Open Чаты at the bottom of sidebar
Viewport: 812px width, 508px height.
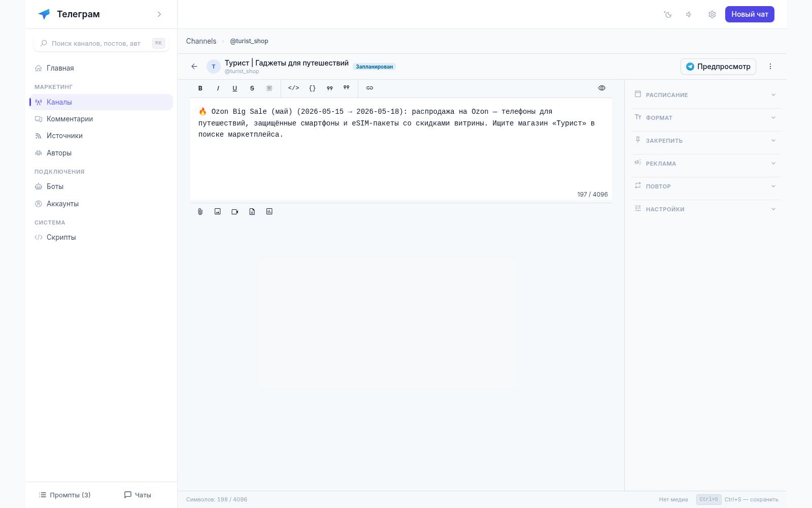138,495
